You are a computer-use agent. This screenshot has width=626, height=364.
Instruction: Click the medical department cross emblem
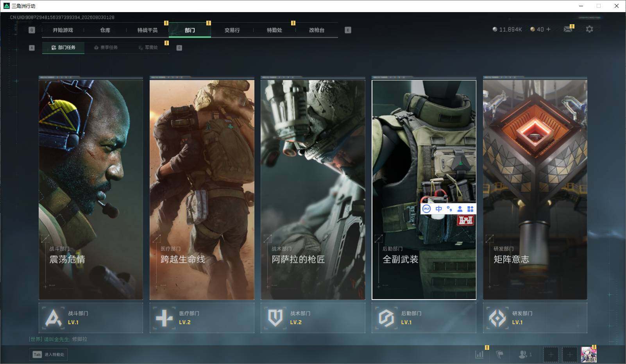click(164, 318)
